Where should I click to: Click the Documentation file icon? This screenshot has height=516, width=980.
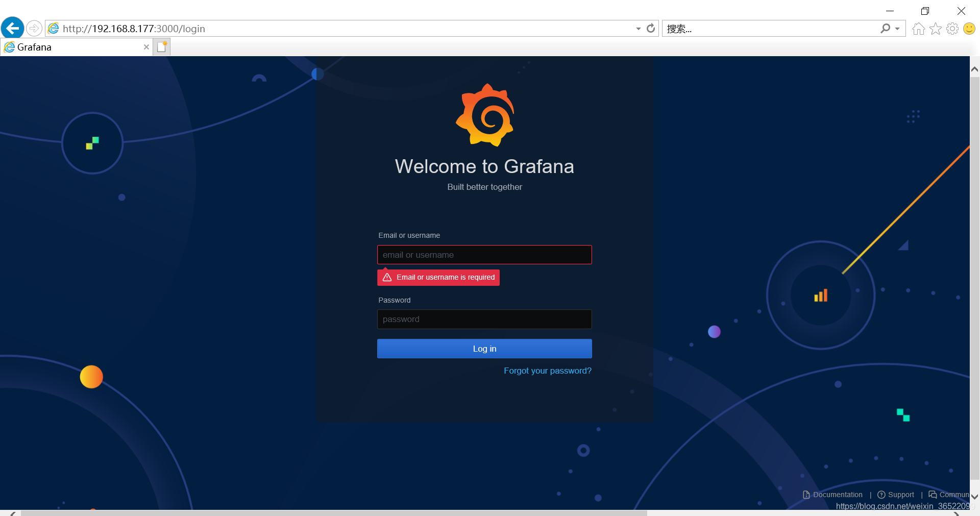(x=806, y=495)
